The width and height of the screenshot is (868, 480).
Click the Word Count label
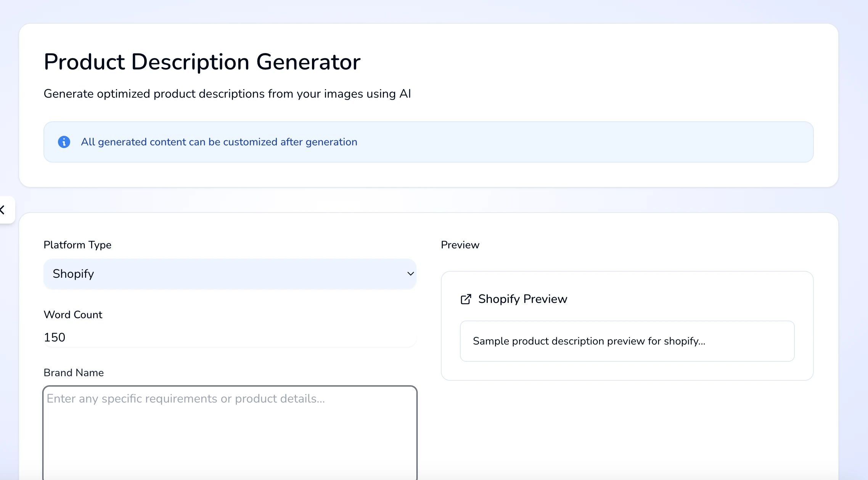pos(73,315)
